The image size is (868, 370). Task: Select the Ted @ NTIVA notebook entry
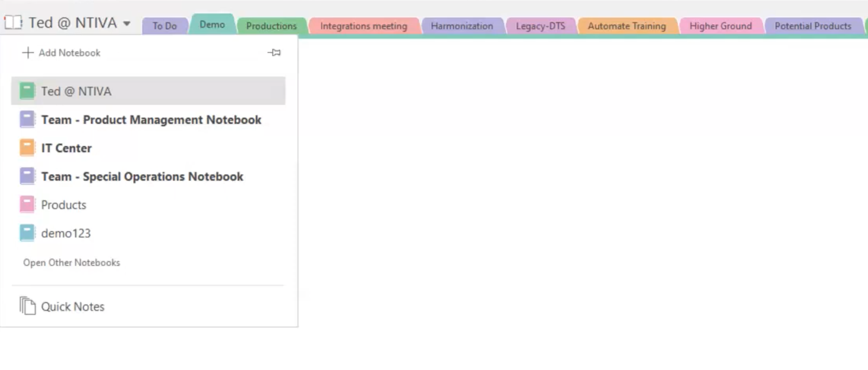click(77, 90)
